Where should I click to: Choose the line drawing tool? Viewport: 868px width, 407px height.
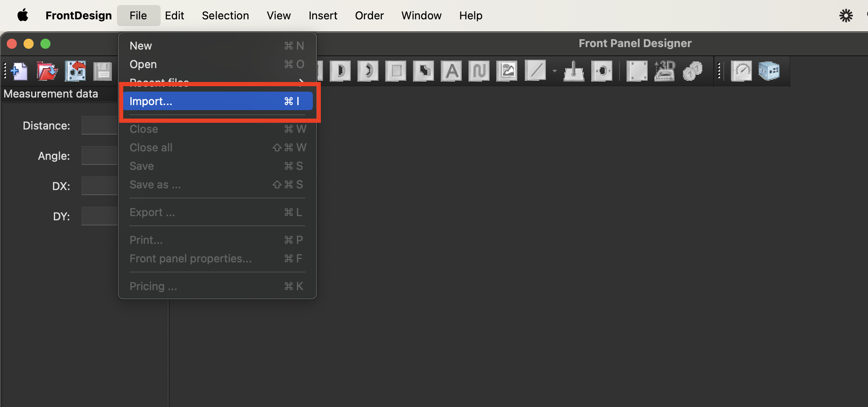pyautogui.click(x=535, y=71)
